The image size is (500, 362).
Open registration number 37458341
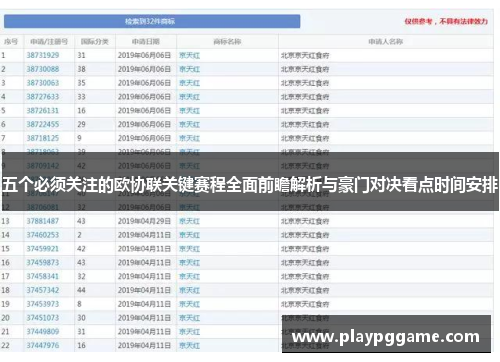(x=43, y=277)
